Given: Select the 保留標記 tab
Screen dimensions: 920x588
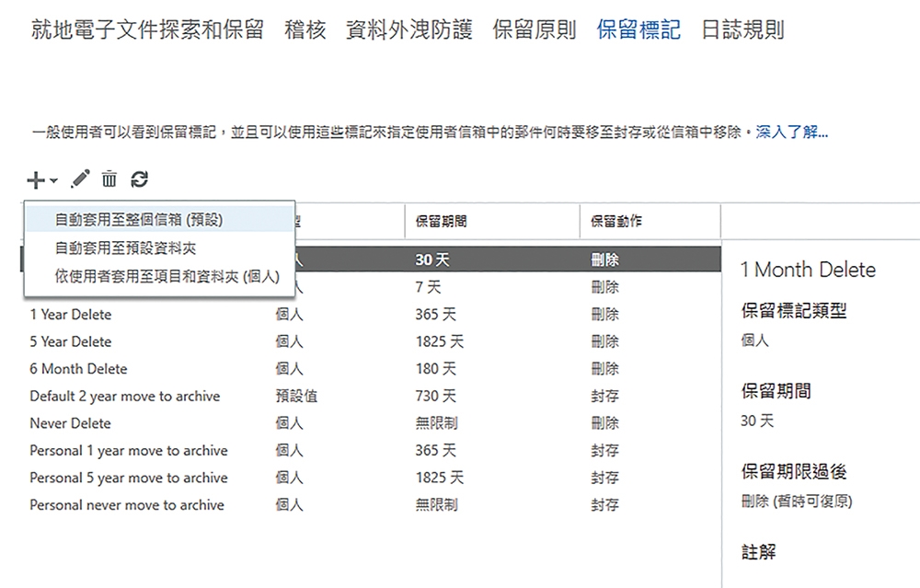Looking at the screenshot, I should point(638,29).
